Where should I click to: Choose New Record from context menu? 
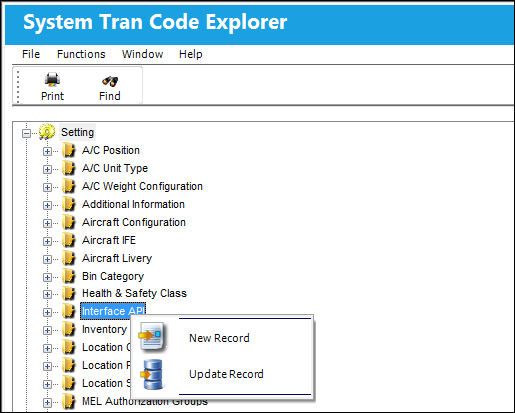coord(219,338)
